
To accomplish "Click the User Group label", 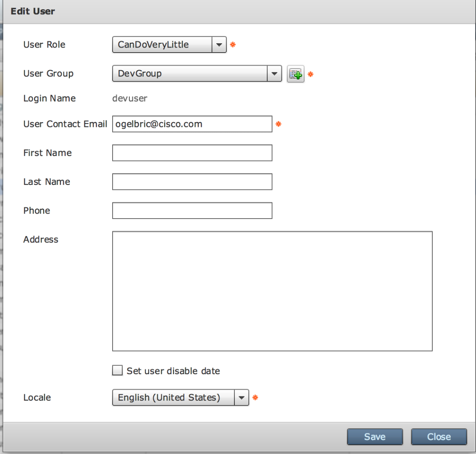I will coord(48,74).
